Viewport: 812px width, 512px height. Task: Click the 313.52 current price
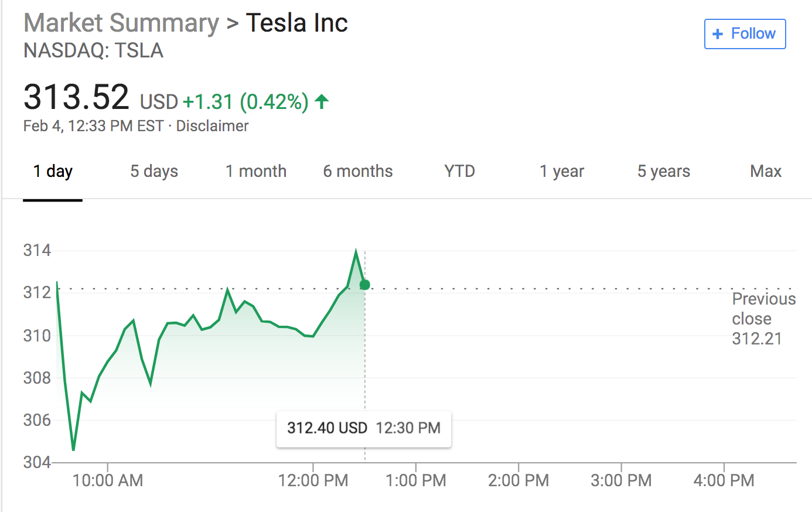pyautogui.click(x=76, y=97)
